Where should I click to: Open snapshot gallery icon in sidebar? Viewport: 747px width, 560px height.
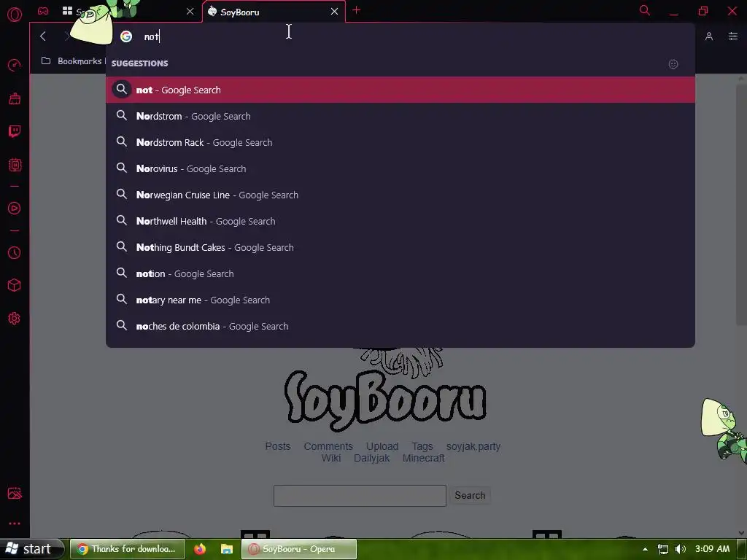[x=15, y=494]
